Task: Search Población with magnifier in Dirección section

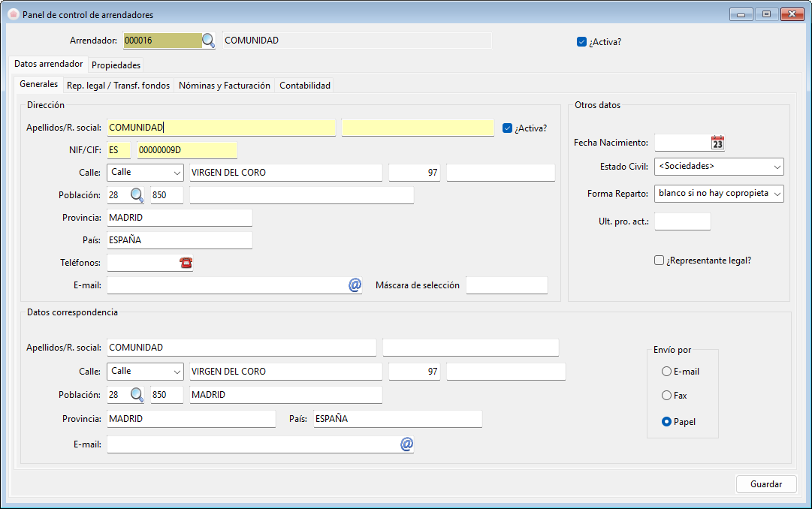Action: (137, 195)
